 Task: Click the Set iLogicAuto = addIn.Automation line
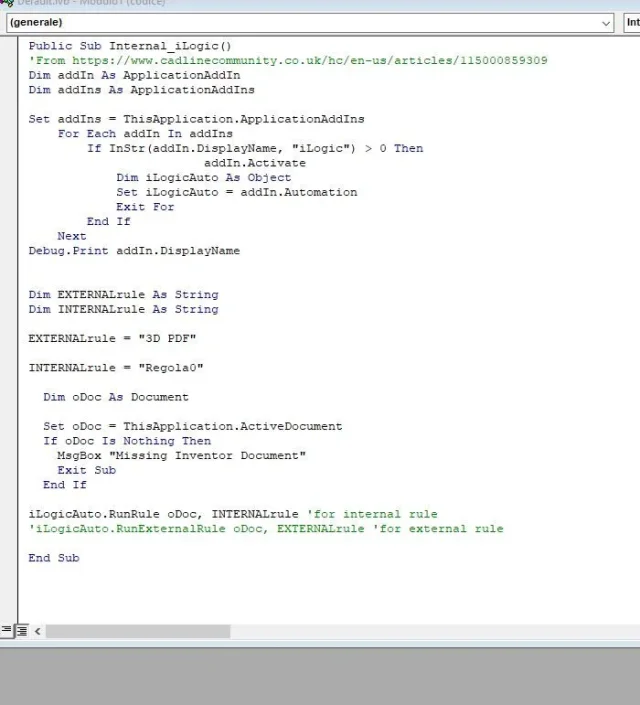237,192
